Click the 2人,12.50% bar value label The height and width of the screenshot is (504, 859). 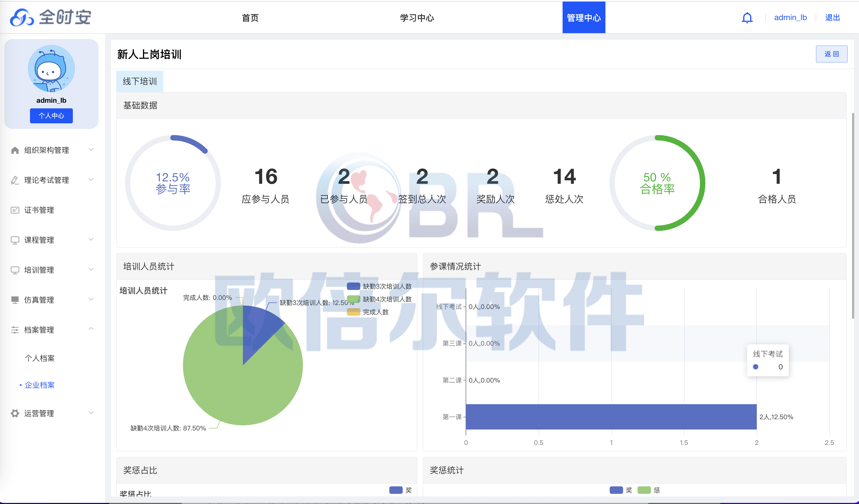tap(776, 417)
